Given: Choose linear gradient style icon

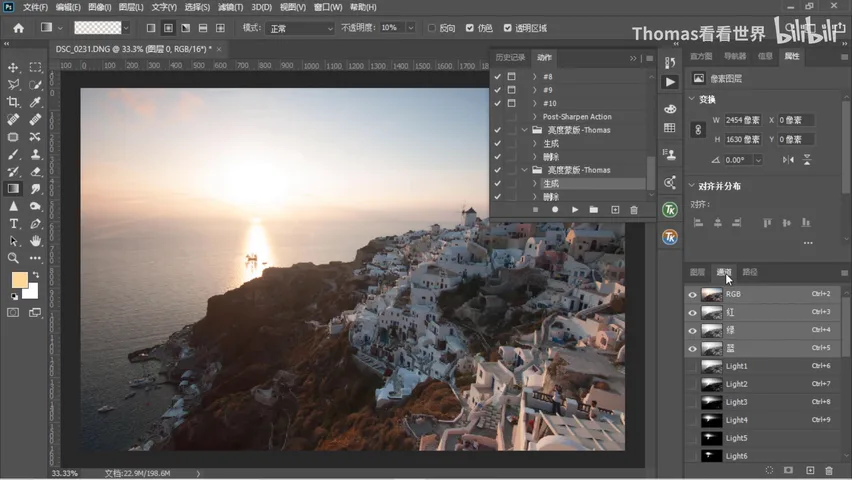Looking at the screenshot, I should coord(151,28).
